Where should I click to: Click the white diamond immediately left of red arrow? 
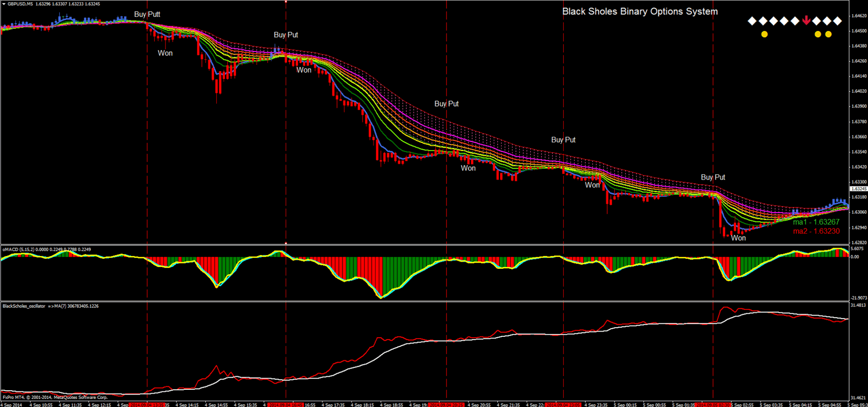795,21
